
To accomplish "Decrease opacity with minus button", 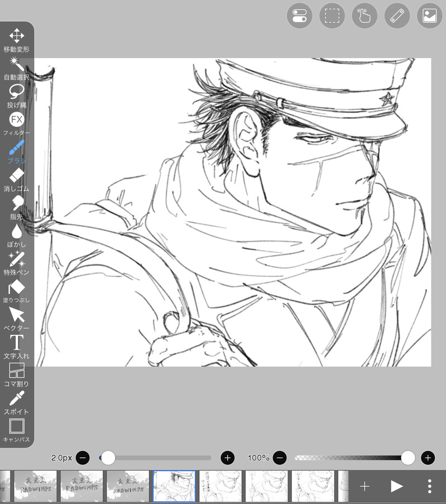I will 280,458.
